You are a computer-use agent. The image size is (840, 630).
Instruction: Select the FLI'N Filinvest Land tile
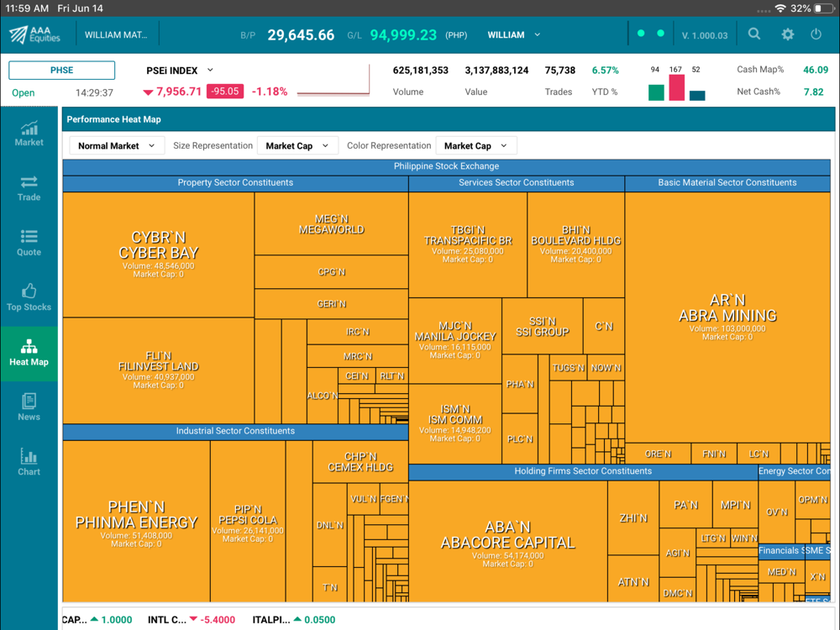pyautogui.click(x=159, y=370)
